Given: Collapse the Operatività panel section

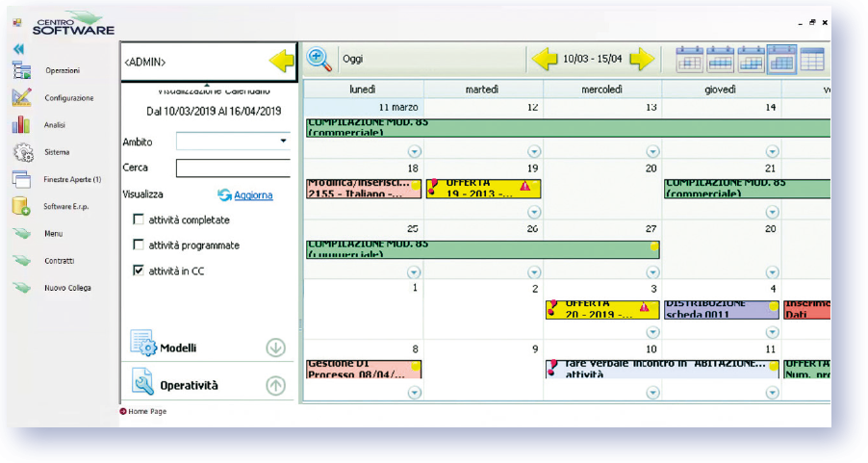Looking at the screenshot, I should [275, 385].
